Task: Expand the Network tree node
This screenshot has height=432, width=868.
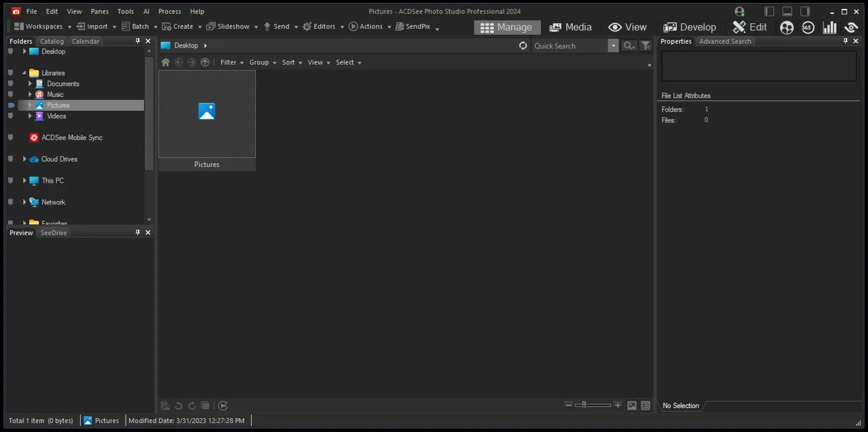Action: point(25,202)
